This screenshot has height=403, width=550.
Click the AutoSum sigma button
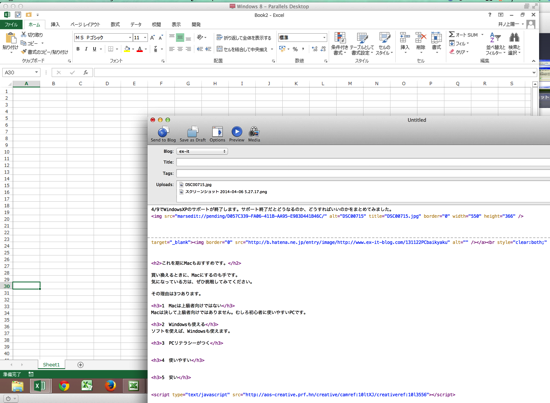tap(463, 34)
